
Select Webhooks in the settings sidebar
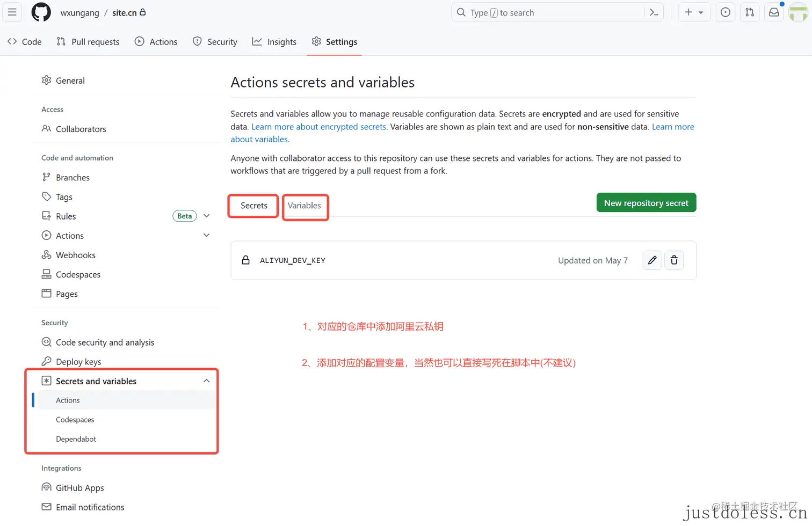click(76, 254)
